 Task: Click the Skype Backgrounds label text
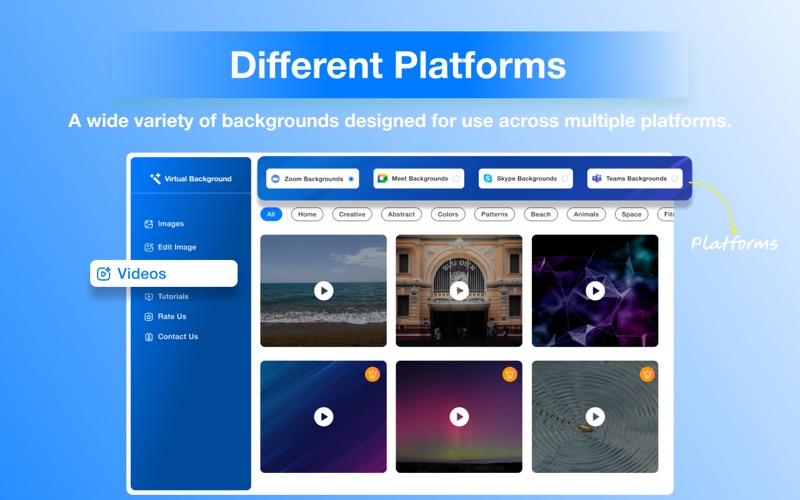tap(527, 179)
